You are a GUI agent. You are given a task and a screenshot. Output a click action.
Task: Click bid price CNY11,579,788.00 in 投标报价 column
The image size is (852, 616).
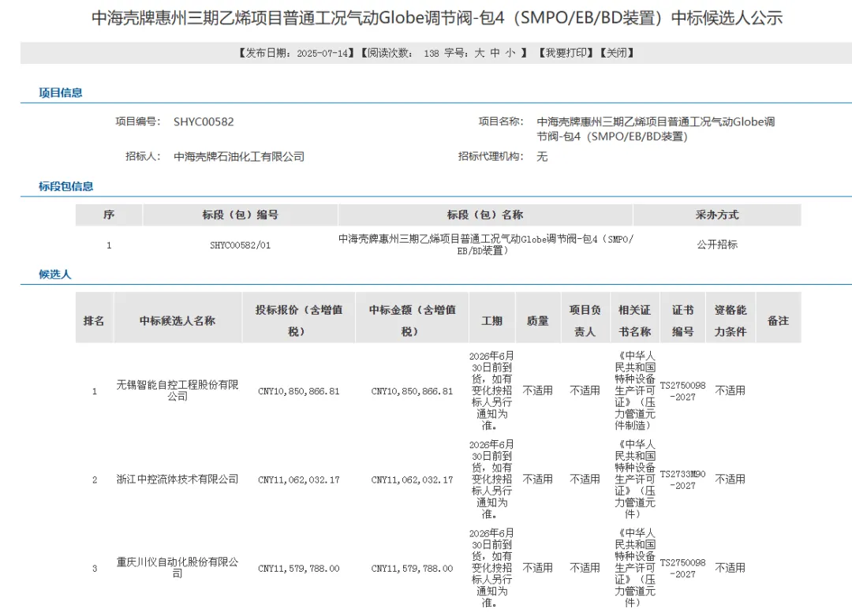tap(299, 569)
